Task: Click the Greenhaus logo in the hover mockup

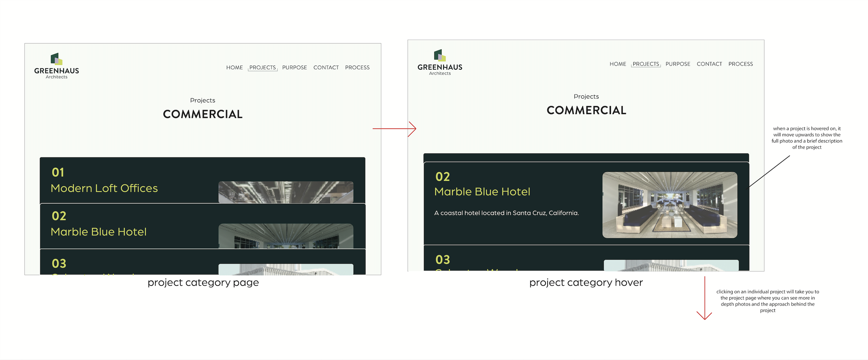Action: (440, 62)
